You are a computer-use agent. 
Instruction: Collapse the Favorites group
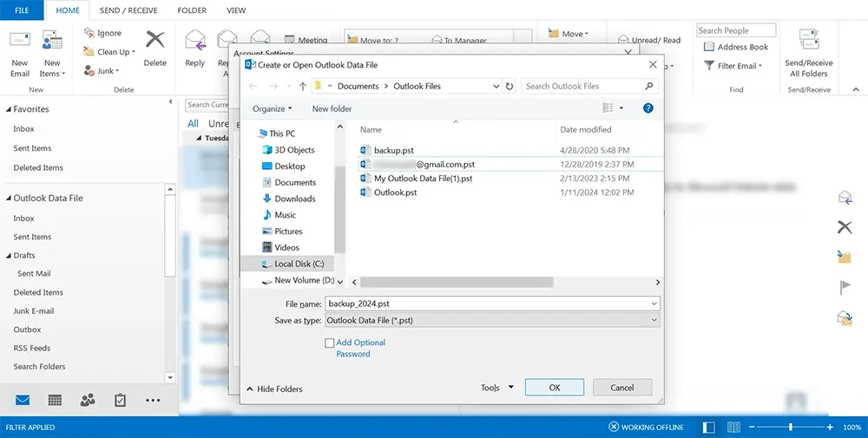[x=9, y=109]
